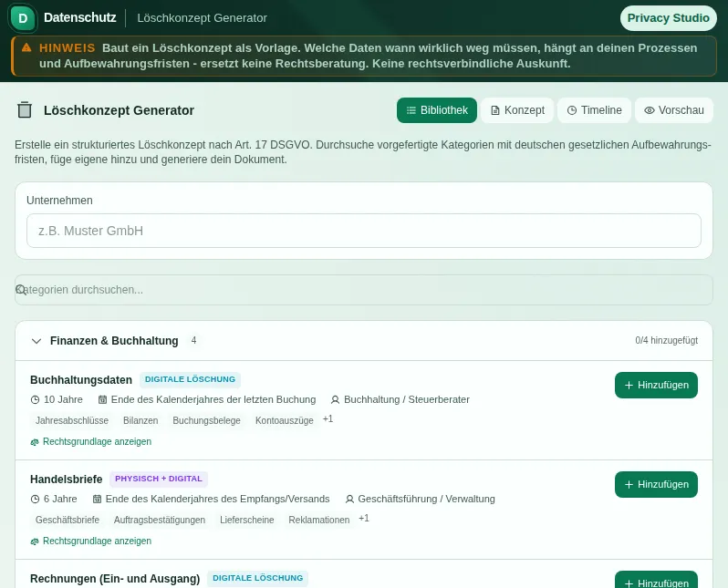728x588 pixels.
Task: Click the Bilanzen tag
Action: (140, 420)
